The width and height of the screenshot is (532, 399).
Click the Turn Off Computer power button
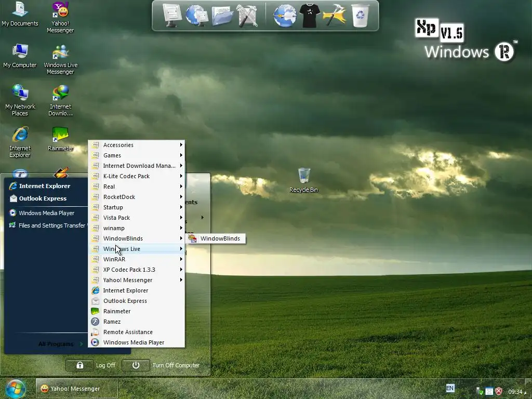(x=136, y=365)
